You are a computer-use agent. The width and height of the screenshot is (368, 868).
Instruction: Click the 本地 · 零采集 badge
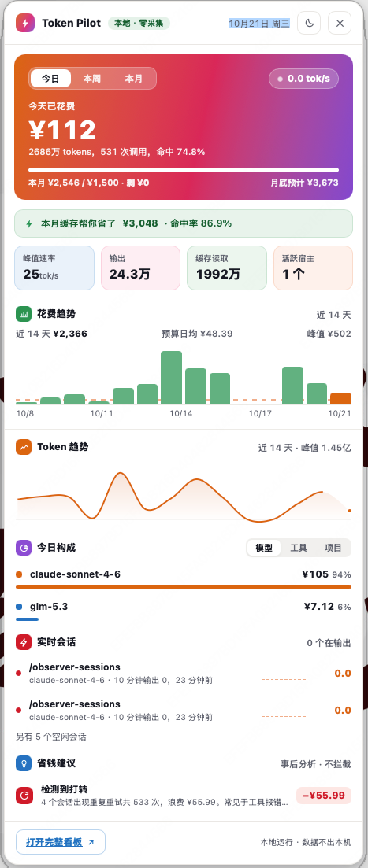point(139,24)
